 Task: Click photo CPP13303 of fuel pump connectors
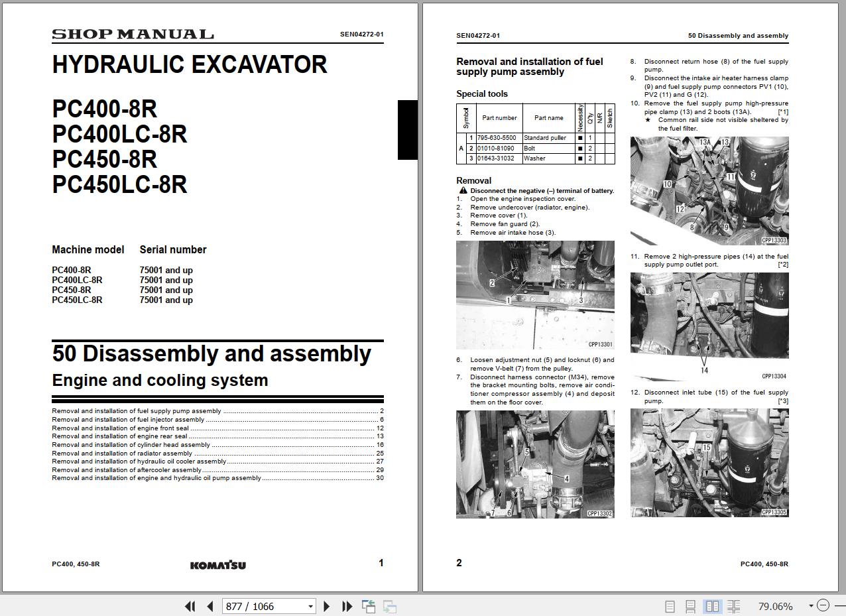tap(709, 191)
